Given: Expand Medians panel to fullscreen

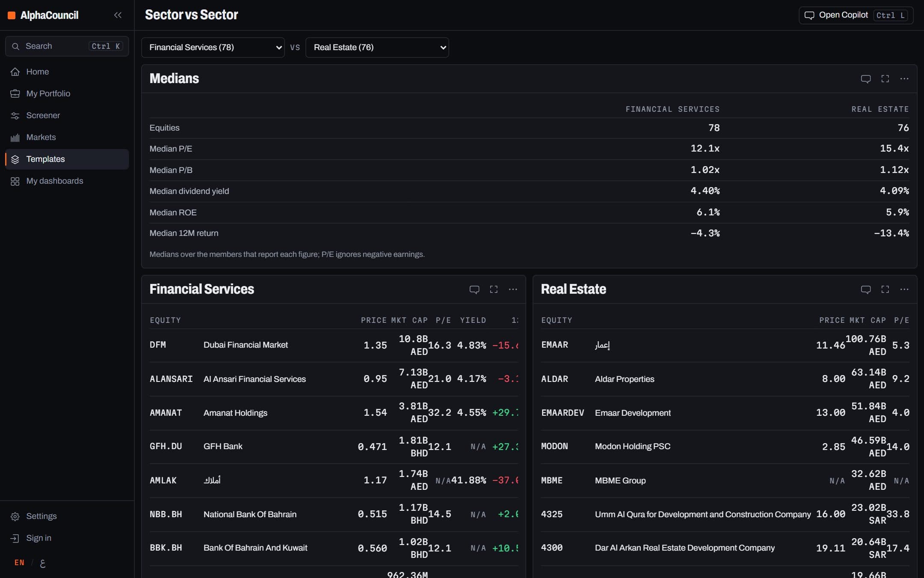Looking at the screenshot, I should pyautogui.click(x=885, y=79).
